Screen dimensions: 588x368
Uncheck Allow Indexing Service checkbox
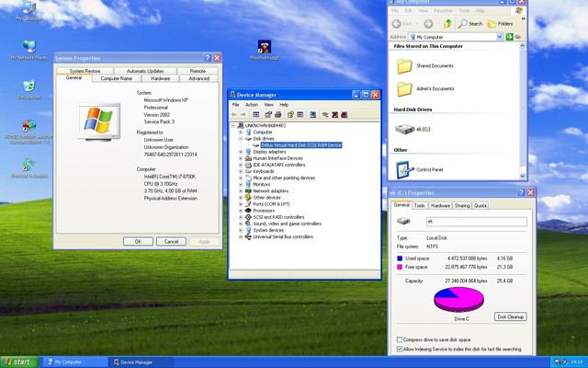[400, 349]
